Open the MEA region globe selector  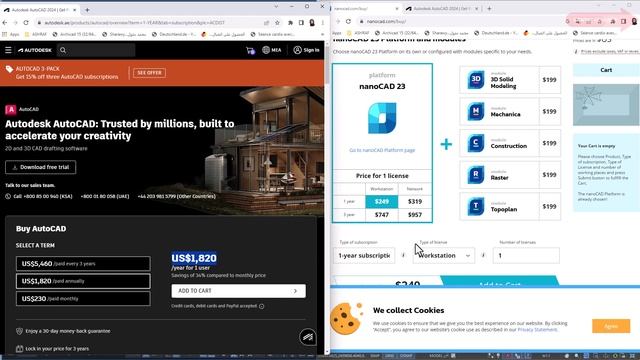271,50
